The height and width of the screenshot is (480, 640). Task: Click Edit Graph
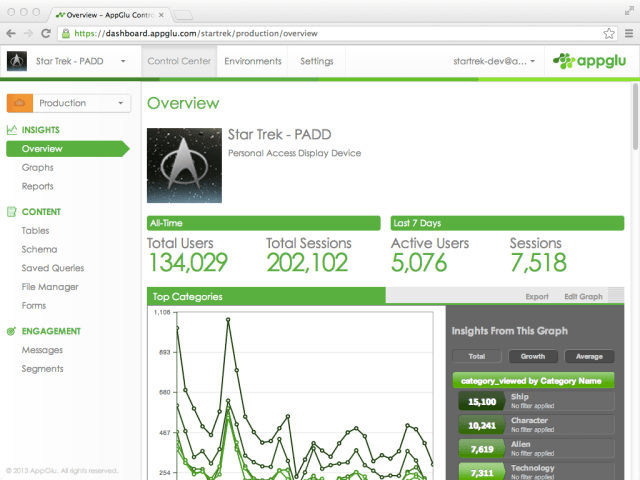coord(583,297)
